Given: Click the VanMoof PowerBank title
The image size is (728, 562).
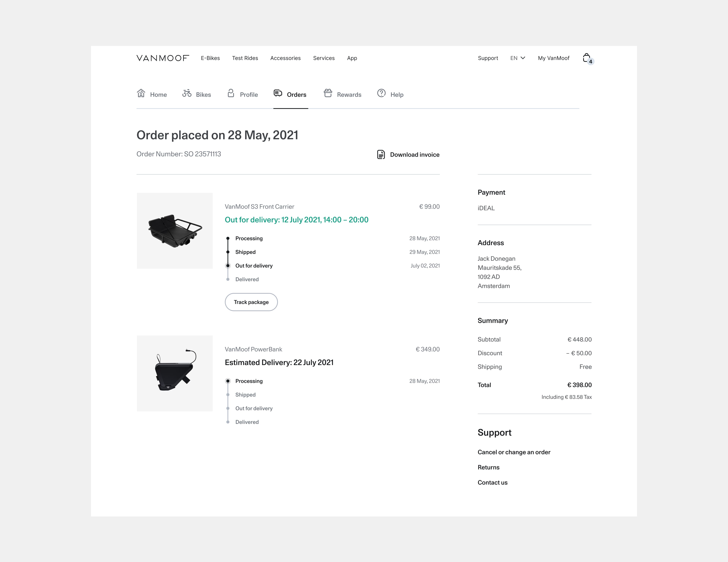Looking at the screenshot, I should (x=253, y=349).
